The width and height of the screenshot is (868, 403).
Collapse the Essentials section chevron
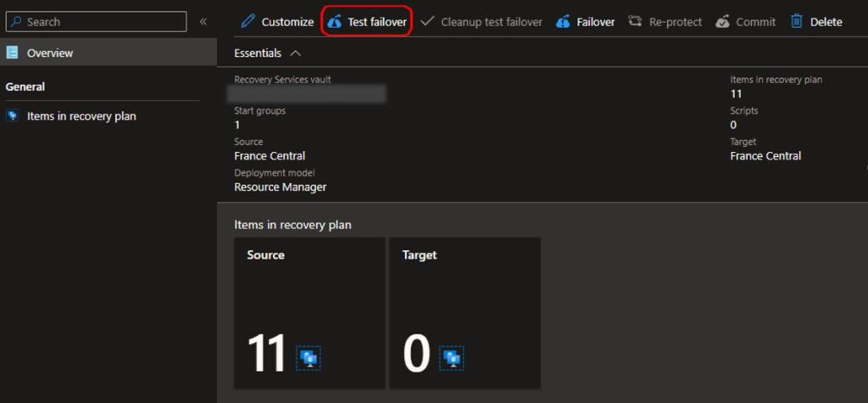point(296,53)
